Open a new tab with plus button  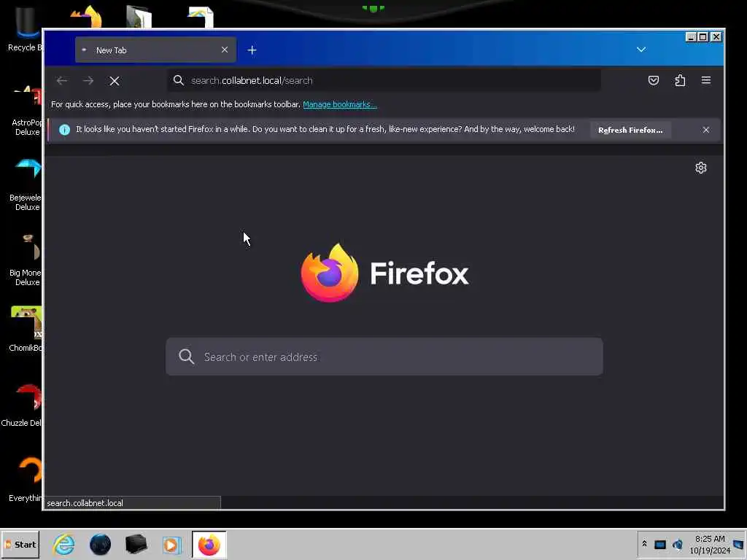click(252, 50)
